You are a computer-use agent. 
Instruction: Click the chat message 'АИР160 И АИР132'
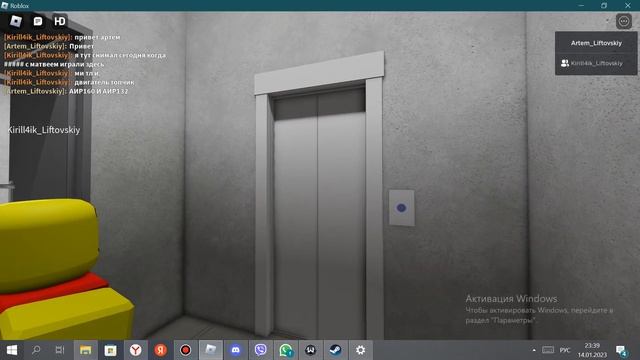tap(98, 91)
